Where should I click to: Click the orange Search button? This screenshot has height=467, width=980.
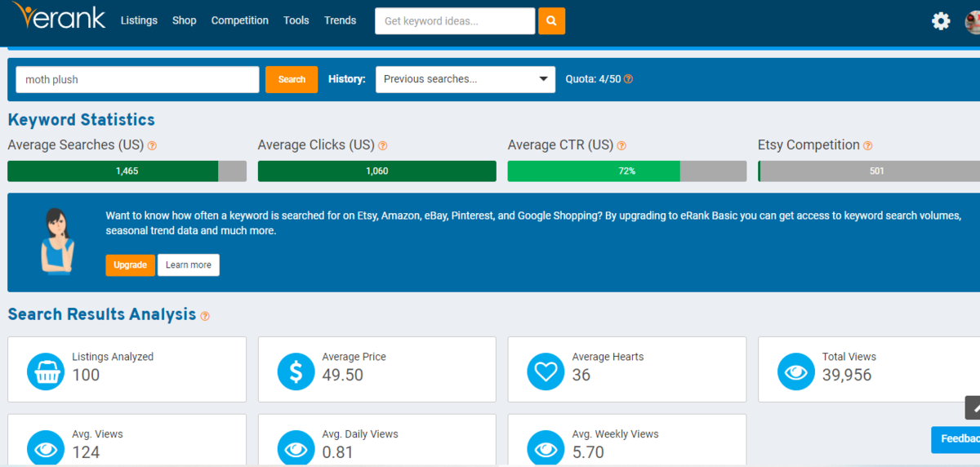click(292, 79)
